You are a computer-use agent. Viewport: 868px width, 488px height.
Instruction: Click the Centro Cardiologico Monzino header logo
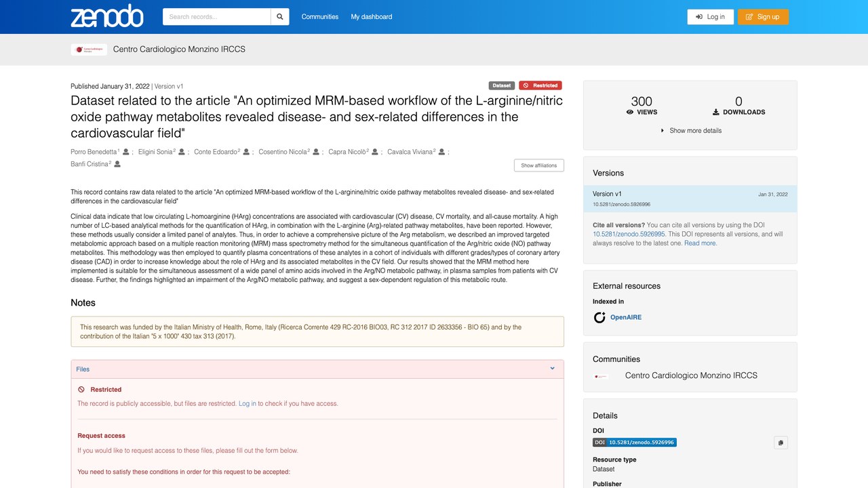(x=89, y=49)
